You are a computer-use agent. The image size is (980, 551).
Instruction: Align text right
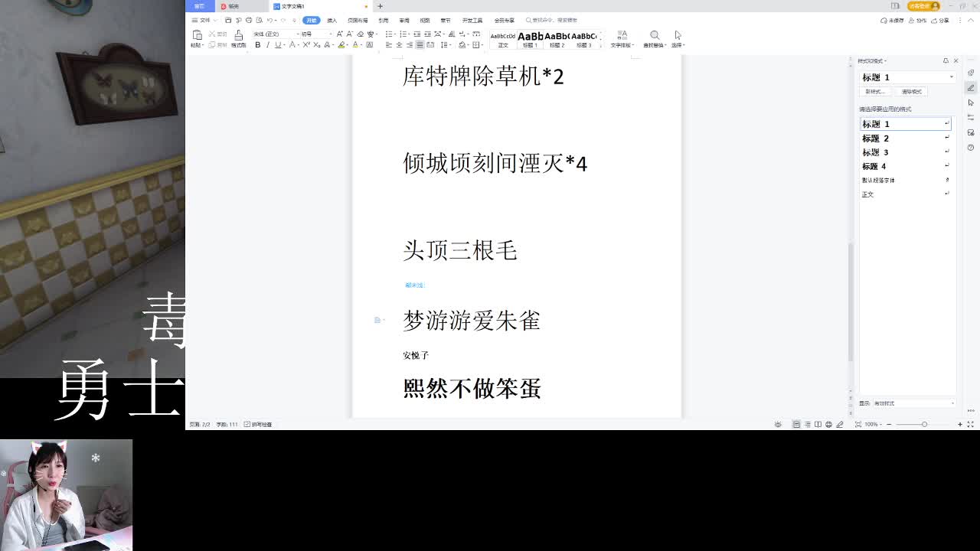coord(410,45)
